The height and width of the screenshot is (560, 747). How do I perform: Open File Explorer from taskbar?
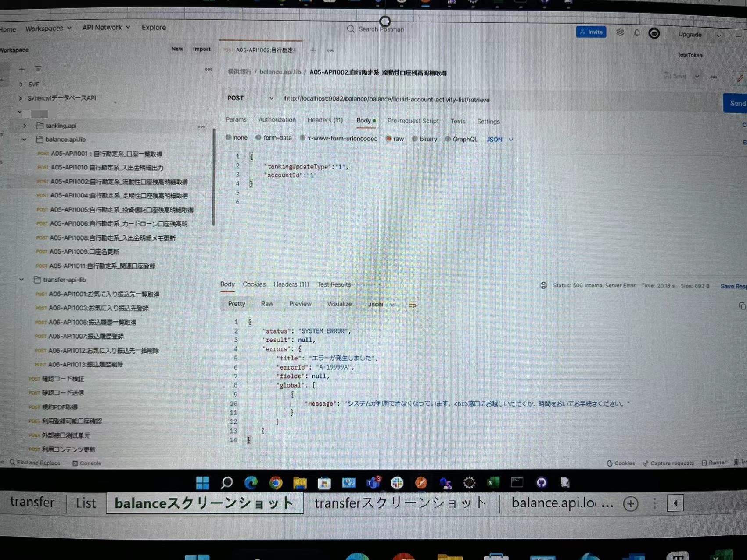click(x=300, y=483)
